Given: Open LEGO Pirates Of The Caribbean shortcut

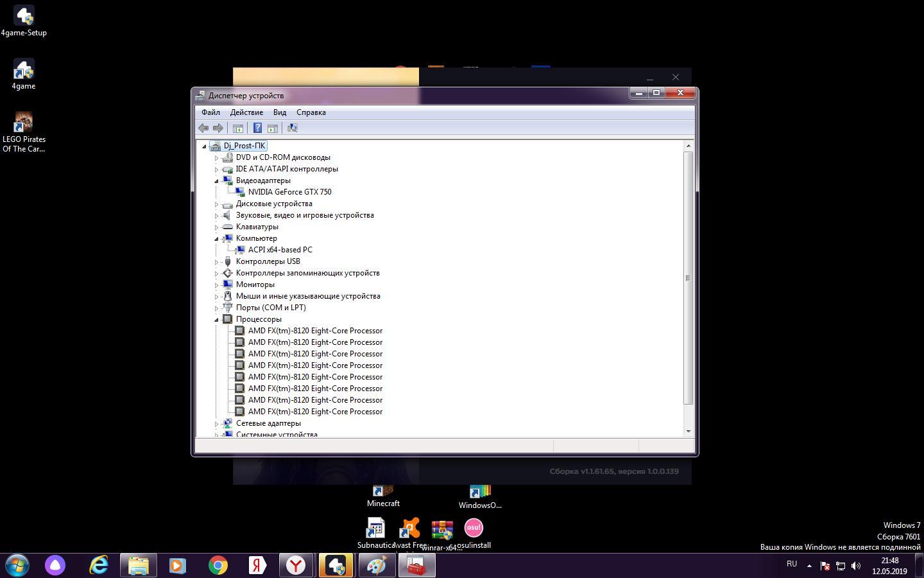Looking at the screenshot, I should pos(24,132).
